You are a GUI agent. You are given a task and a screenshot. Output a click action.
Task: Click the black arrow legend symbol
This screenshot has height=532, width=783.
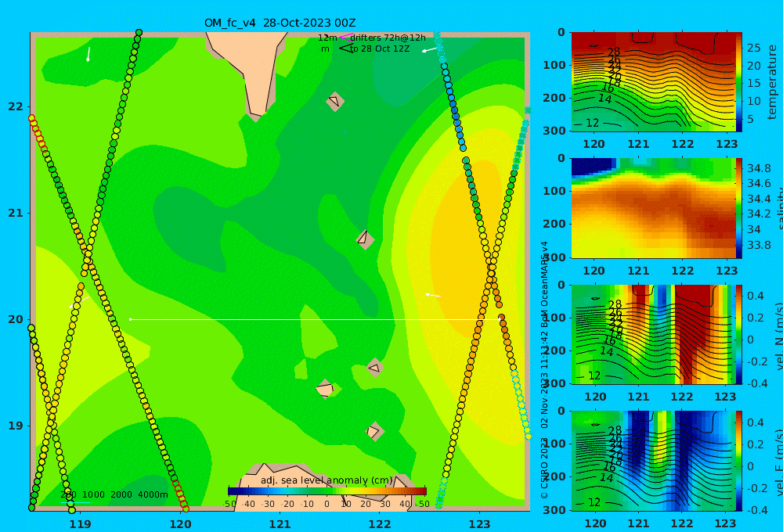pos(345,49)
